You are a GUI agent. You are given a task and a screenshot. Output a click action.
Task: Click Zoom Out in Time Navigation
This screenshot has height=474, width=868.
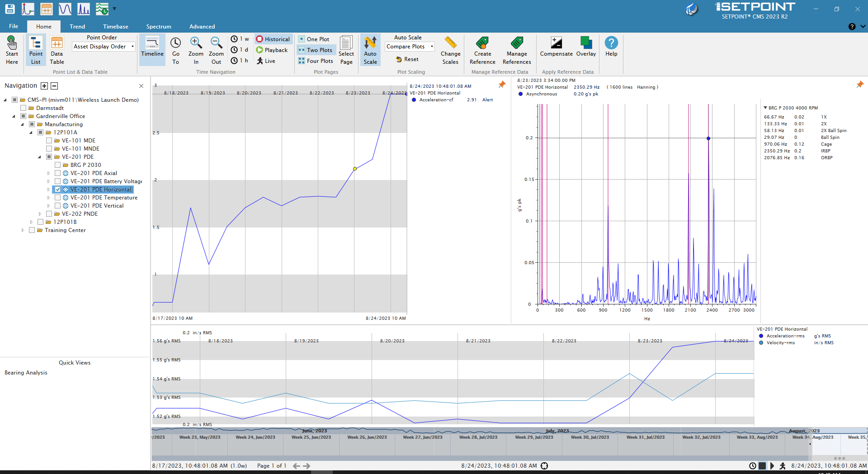coord(216,50)
